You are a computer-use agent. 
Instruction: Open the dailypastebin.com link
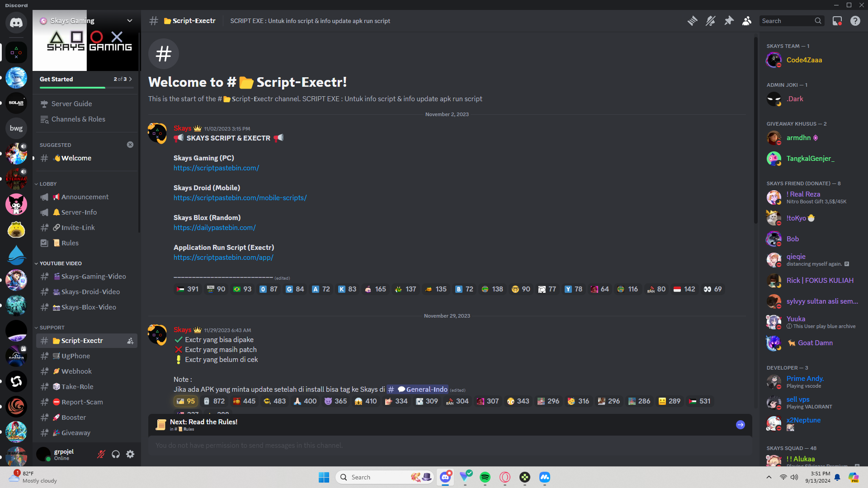215,228
